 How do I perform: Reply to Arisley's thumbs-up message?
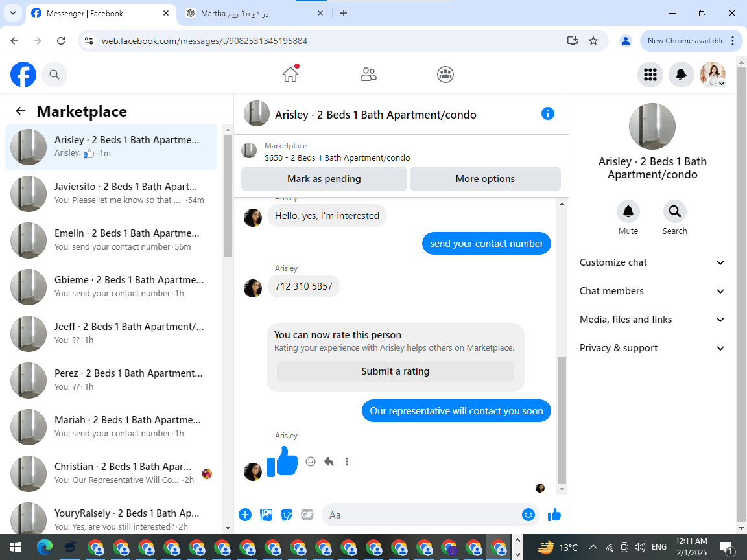(x=329, y=461)
